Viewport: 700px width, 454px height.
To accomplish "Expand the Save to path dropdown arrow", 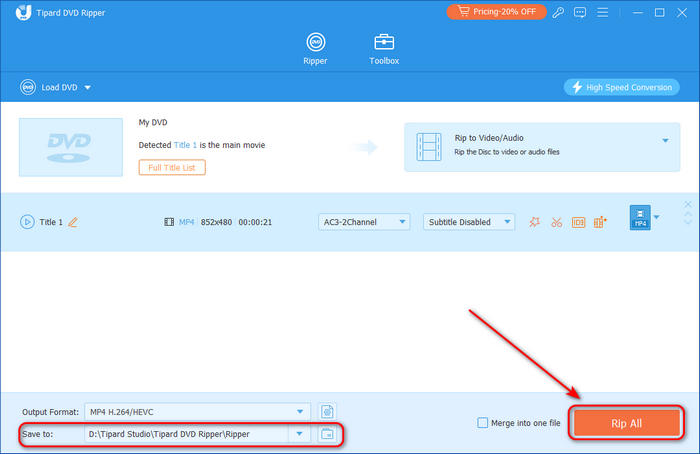I will 299,434.
